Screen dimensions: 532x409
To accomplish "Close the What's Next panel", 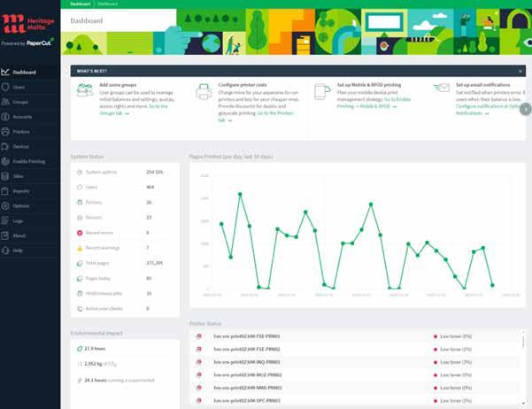I will pyautogui.click(x=520, y=72).
